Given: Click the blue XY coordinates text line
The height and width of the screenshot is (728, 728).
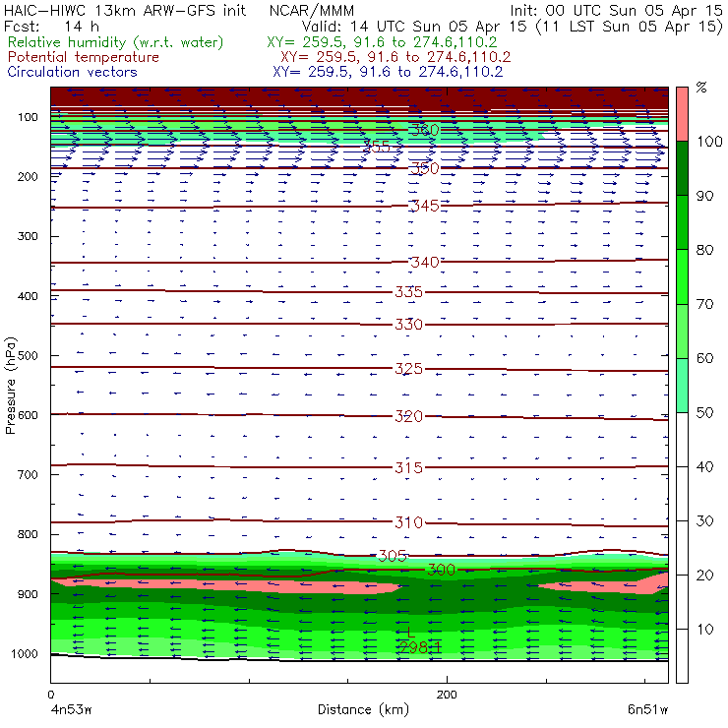Looking at the screenshot, I should click(x=388, y=72).
